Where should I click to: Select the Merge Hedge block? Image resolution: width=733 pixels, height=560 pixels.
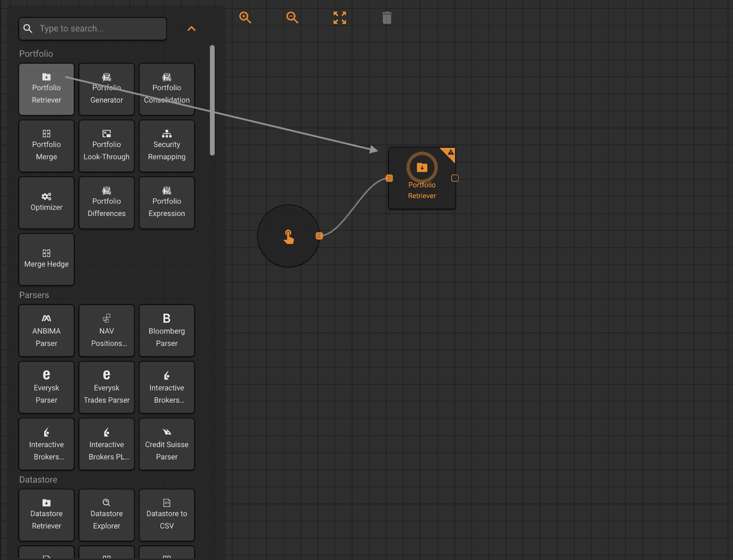[46, 260]
